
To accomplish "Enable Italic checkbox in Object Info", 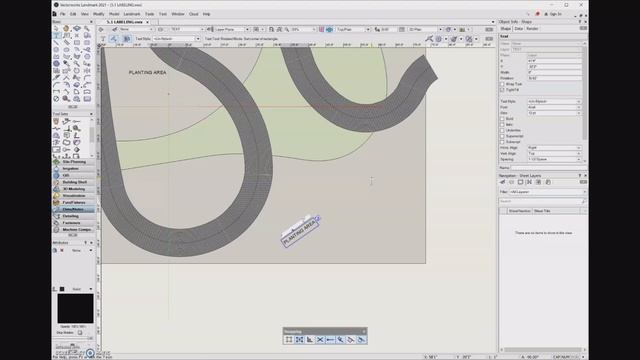I will pyautogui.click(x=502, y=124).
